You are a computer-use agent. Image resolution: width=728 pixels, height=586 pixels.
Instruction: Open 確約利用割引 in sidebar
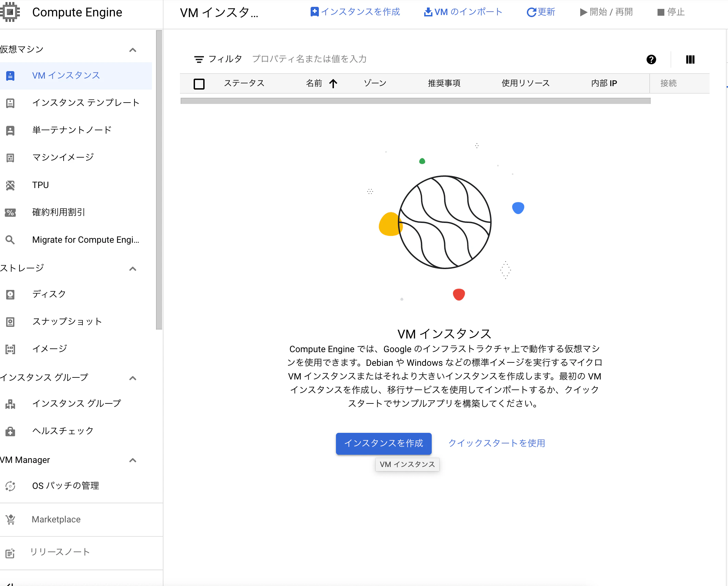(76, 212)
